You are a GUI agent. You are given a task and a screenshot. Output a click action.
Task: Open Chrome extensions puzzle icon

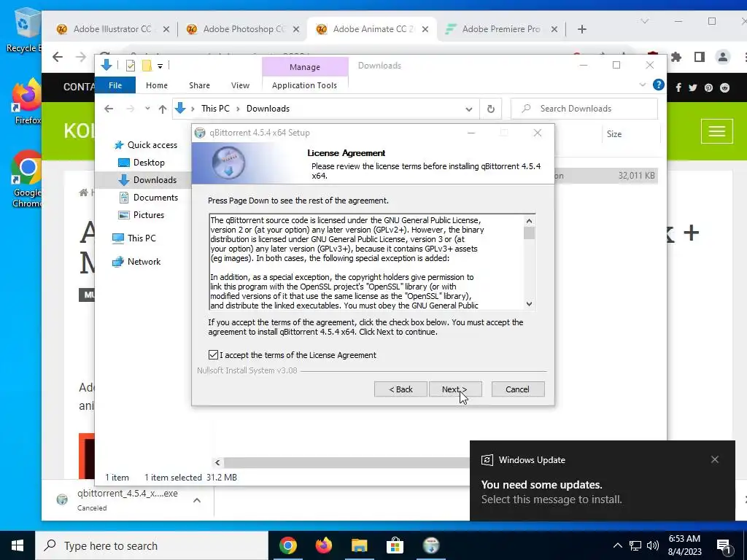pos(676,57)
